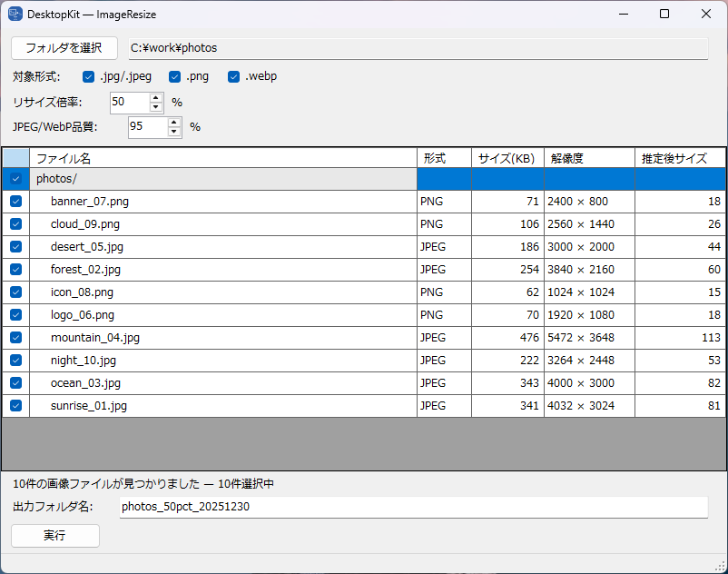Viewport: 728px width, 574px height.
Task: Click the folder path field C:¥work¥photos
Action: pyautogui.click(x=418, y=48)
